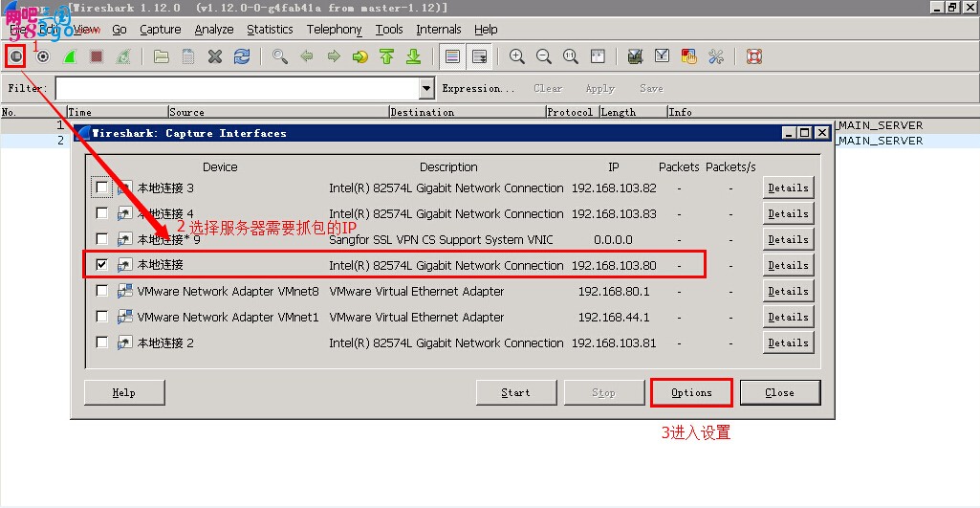Open Details for VMware VMnet8
Image resolution: width=980 pixels, height=508 pixels.
pos(788,291)
